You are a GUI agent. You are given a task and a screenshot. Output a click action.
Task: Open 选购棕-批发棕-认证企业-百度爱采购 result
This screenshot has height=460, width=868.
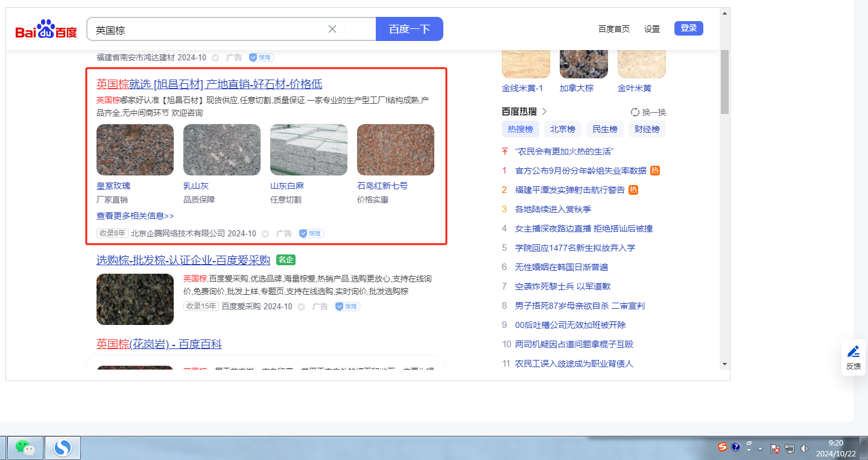click(183, 260)
